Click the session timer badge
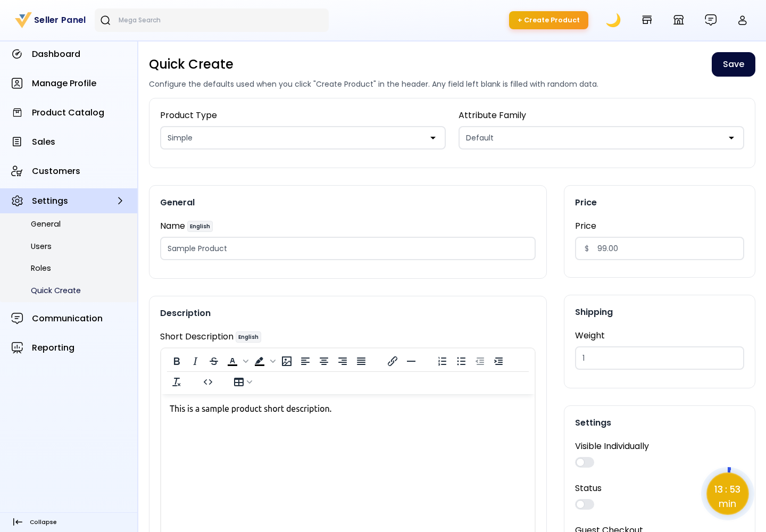Image resolution: width=766 pixels, height=532 pixels. tap(727, 494)
